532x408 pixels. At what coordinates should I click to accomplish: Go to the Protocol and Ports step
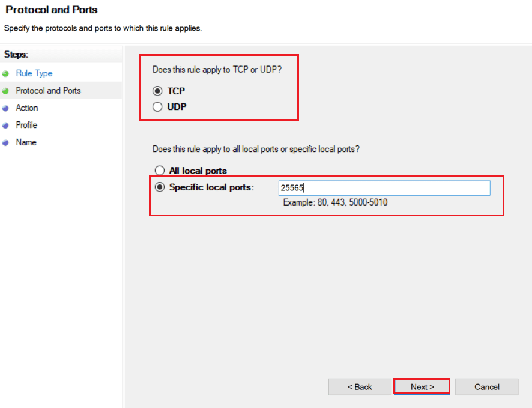(x=48, y=91)
